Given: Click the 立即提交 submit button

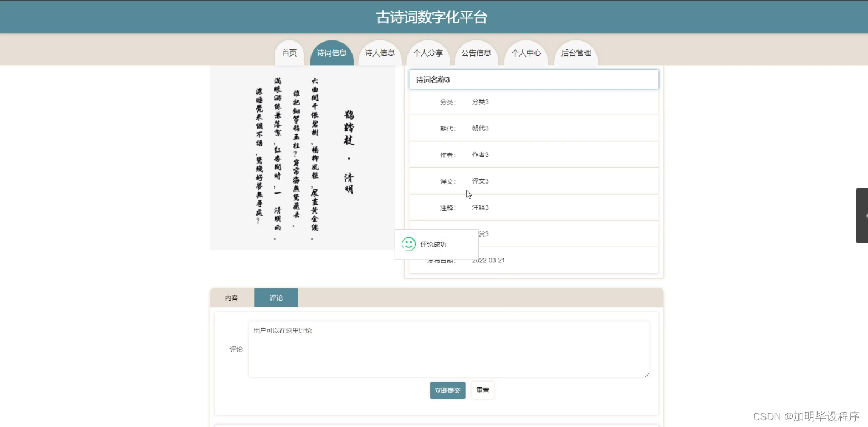Looking at the screenshot, I should [x=447, y=390].
